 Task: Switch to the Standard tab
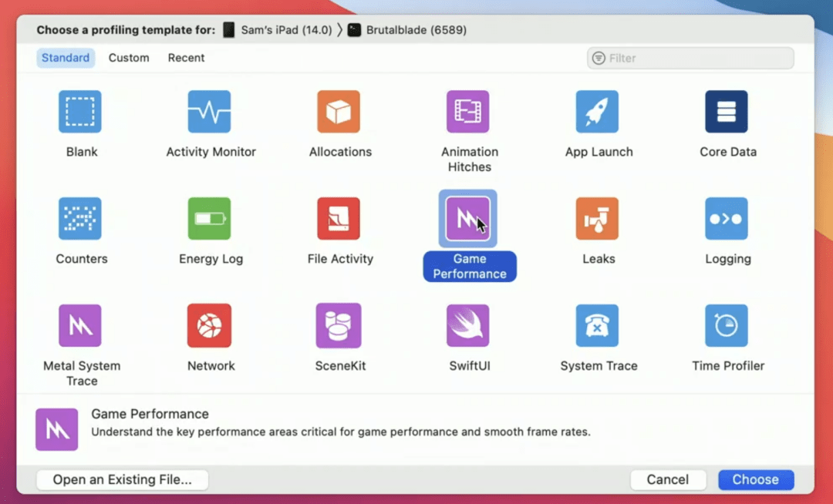pyautogui.click(x=66, y=58)
